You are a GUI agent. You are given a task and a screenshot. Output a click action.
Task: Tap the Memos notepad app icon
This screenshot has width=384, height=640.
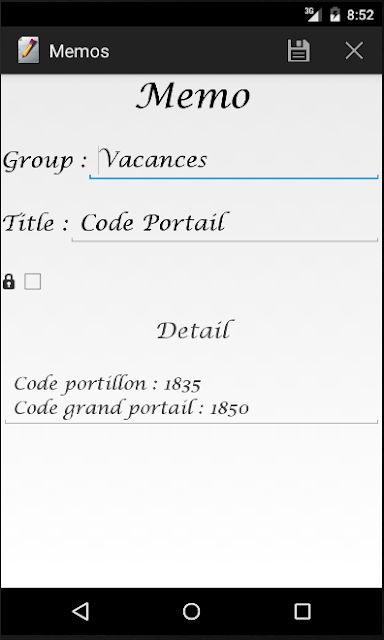[x=28, y=50]
